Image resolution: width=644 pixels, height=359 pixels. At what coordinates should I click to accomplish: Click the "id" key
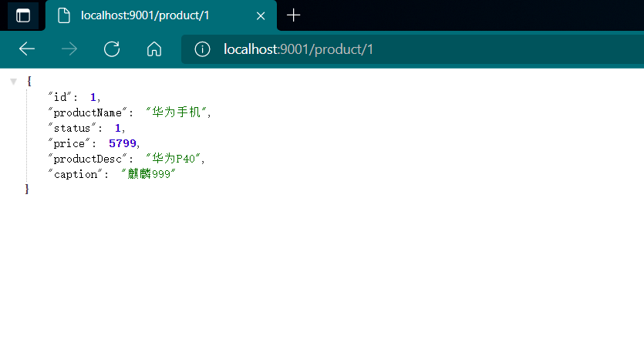coord(60,97)
